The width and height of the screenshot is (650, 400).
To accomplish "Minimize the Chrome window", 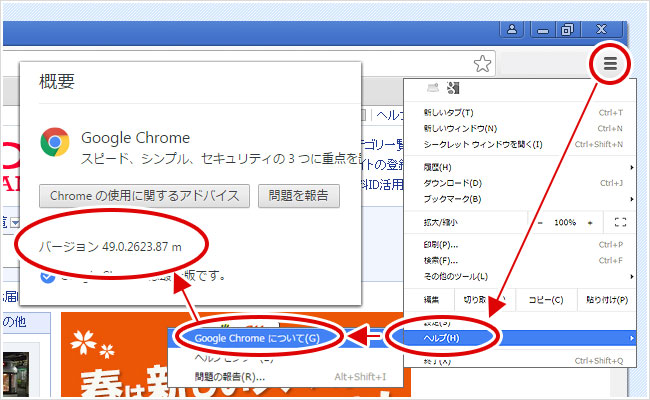I will (543, 30).
